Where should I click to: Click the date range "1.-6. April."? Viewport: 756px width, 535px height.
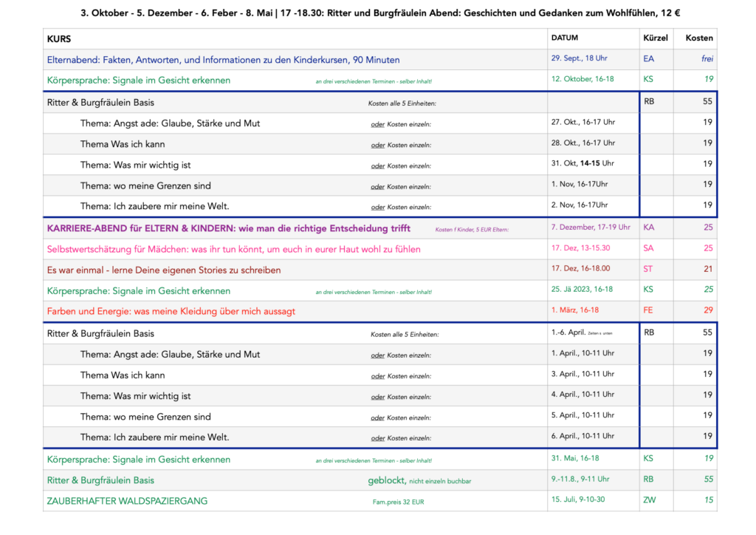568,333
